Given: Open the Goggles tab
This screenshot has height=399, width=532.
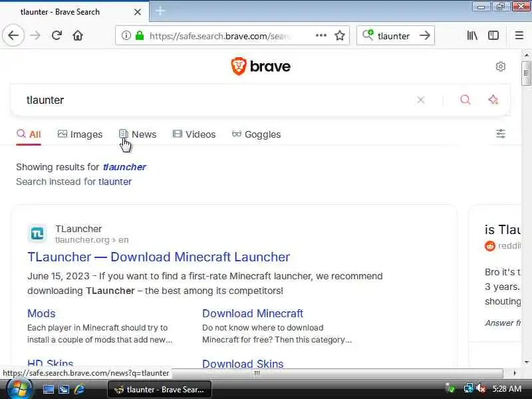Looking at the screenshot, I should (x=256, y=134).
